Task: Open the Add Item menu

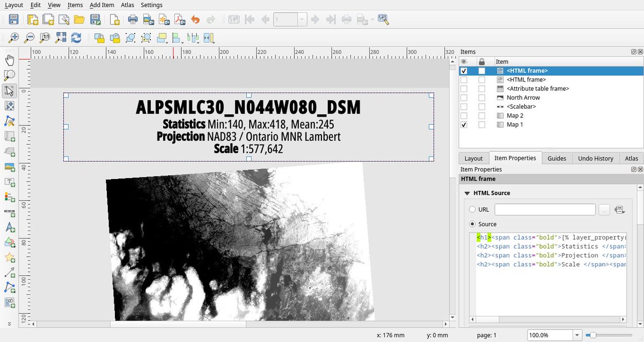Action: click(102, 5)
